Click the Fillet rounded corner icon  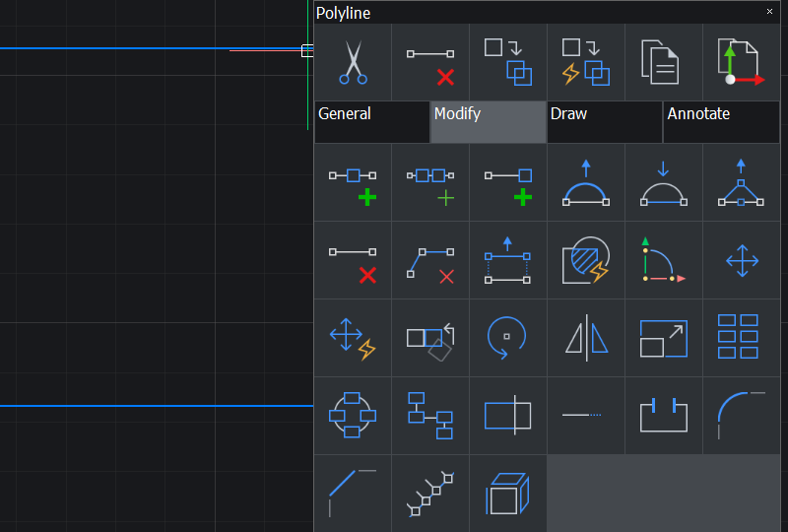click(741, 416)
